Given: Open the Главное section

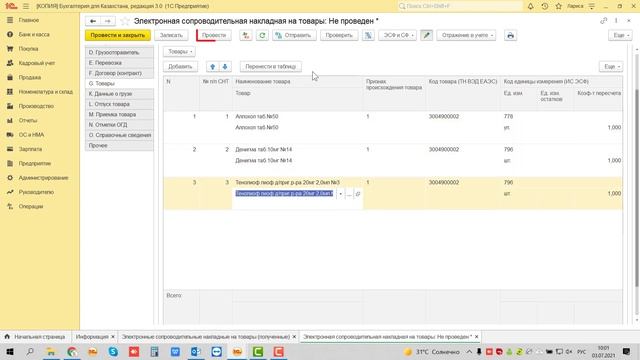Looking at the screenshot, I should [29, 20].
